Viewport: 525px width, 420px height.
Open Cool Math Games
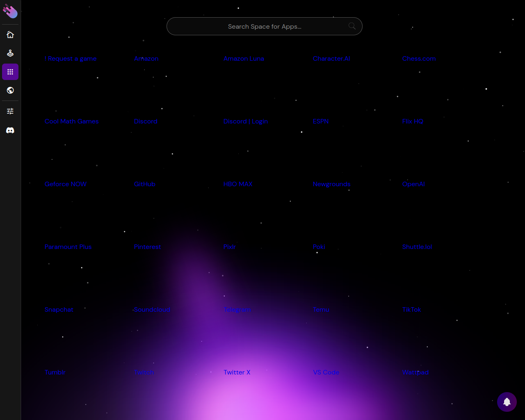click(x=72, y=121)
